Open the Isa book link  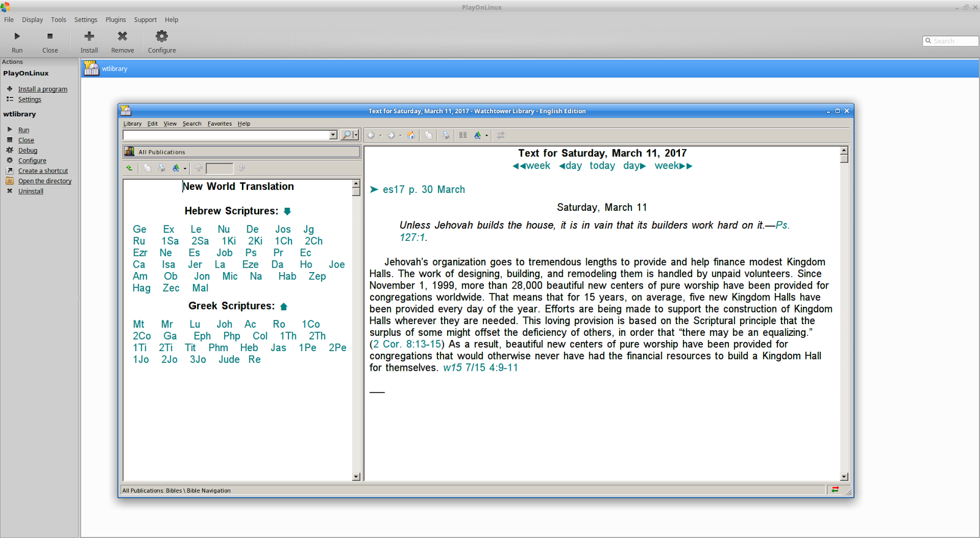tap(168, 265)
